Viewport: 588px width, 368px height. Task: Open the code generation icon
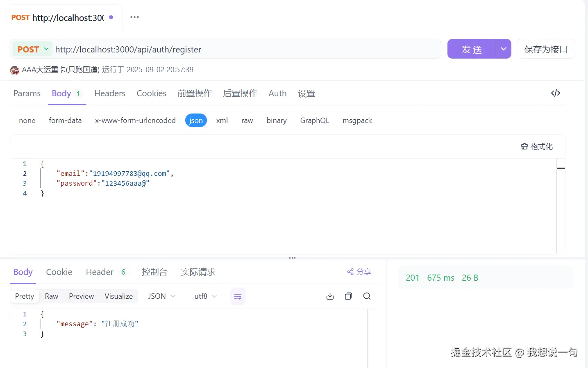click(x=555, y=93)
